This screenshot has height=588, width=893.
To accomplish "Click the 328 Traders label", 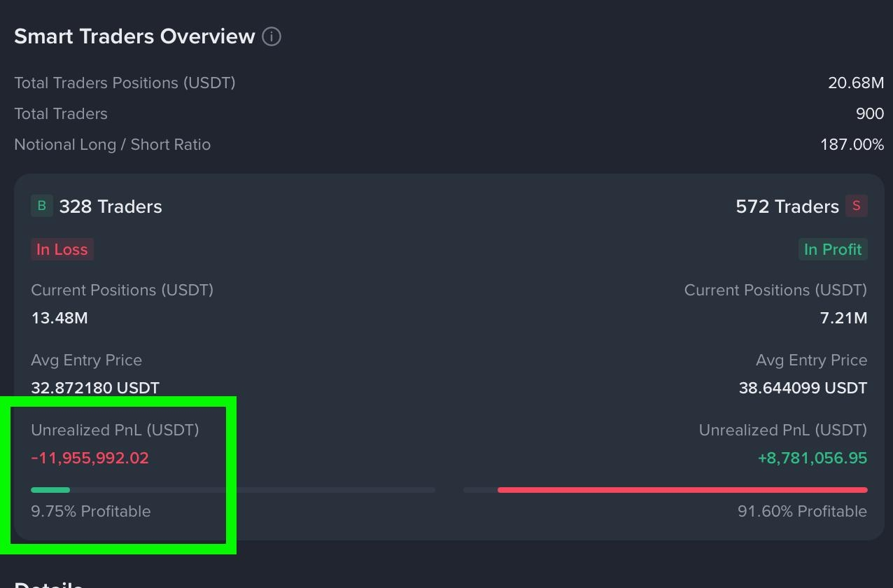I will click(111, 206).
